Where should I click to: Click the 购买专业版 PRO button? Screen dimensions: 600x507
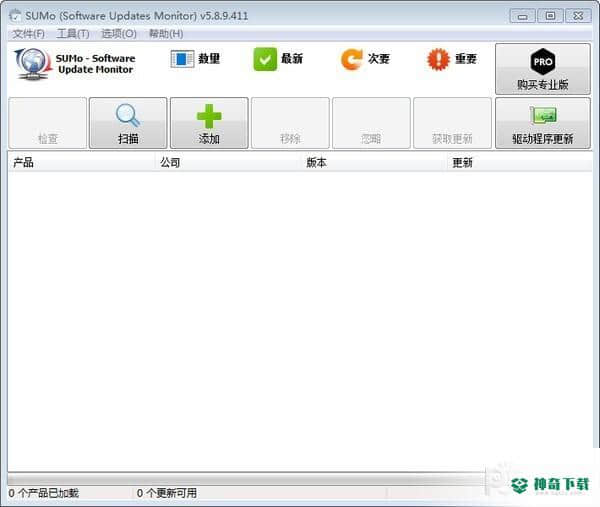[x=543, y=69]
